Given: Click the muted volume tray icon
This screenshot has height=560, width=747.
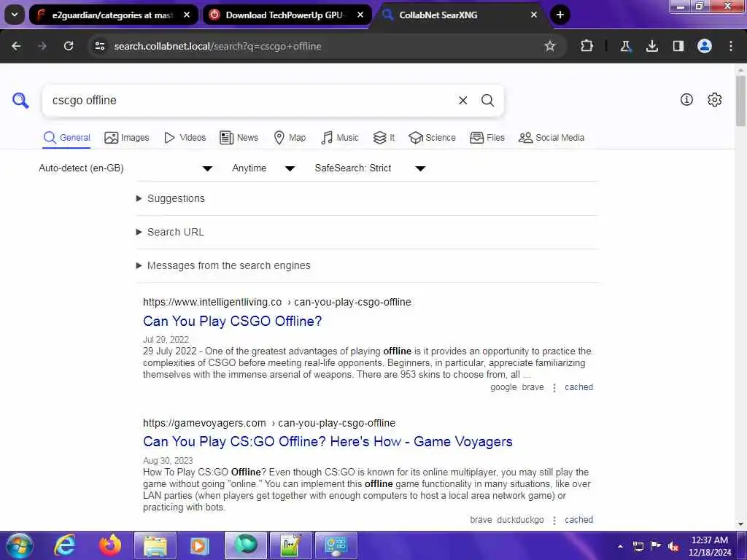Looking at the screenshot, I should pos(673,546).
